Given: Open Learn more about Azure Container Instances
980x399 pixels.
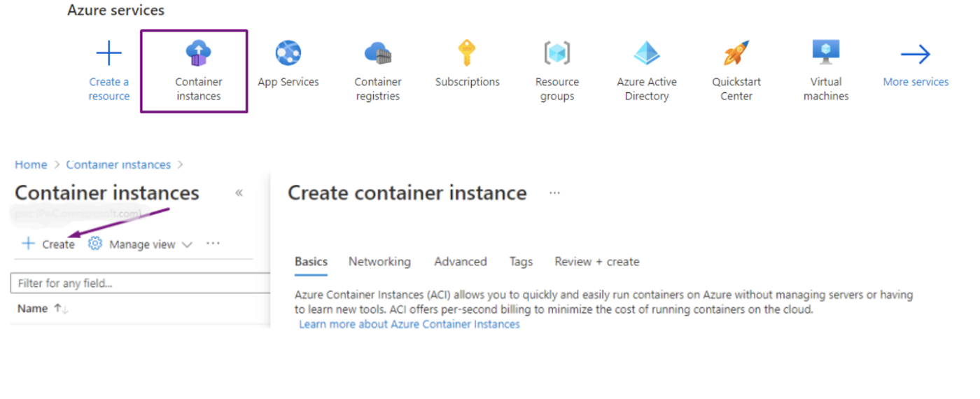Looking at the screenshot, I should click(x=409, y=324).
